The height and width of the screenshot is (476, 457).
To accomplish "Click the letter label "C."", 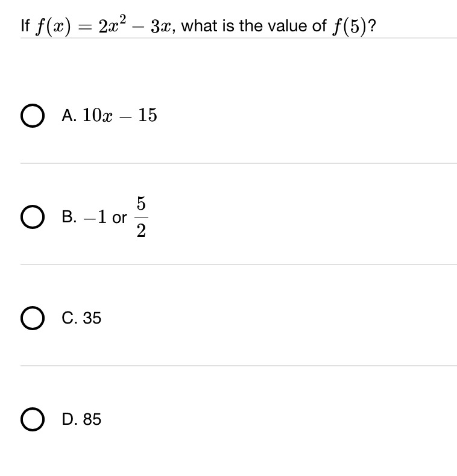I will (x=69, y=318).
